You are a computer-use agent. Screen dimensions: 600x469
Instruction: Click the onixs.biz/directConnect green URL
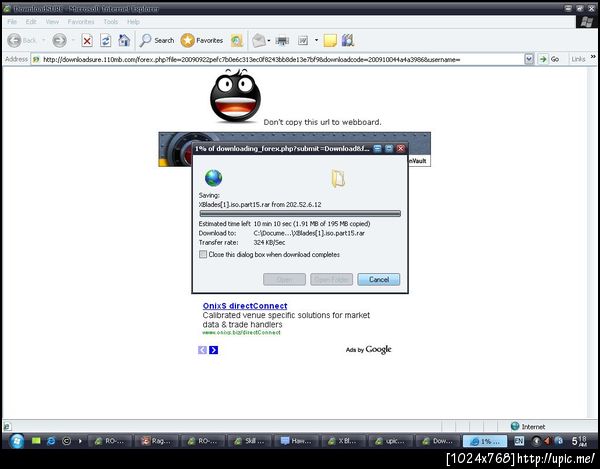coord(241,332)
